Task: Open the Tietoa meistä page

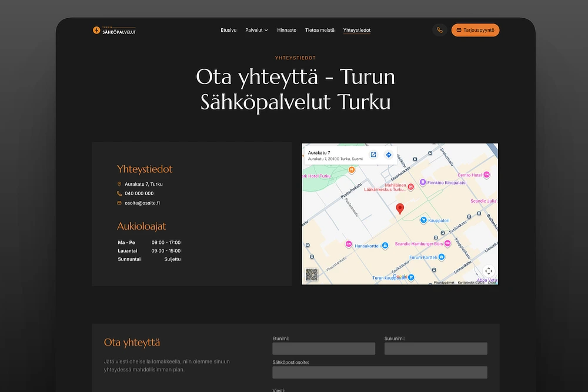Action: [x=319, y=30]
